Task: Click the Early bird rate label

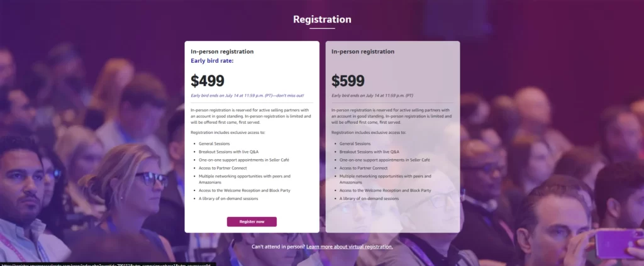Action: click(x=212, y=61)
